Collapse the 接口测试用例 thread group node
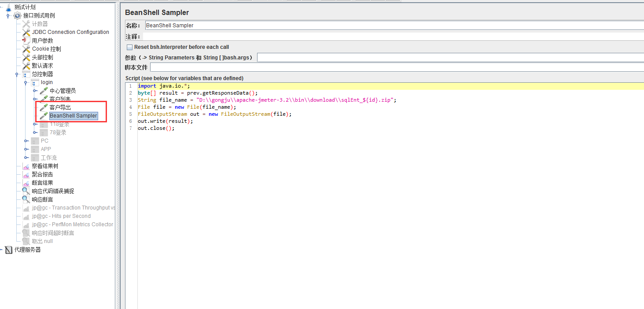644x309 pixels. coord(8,16)
